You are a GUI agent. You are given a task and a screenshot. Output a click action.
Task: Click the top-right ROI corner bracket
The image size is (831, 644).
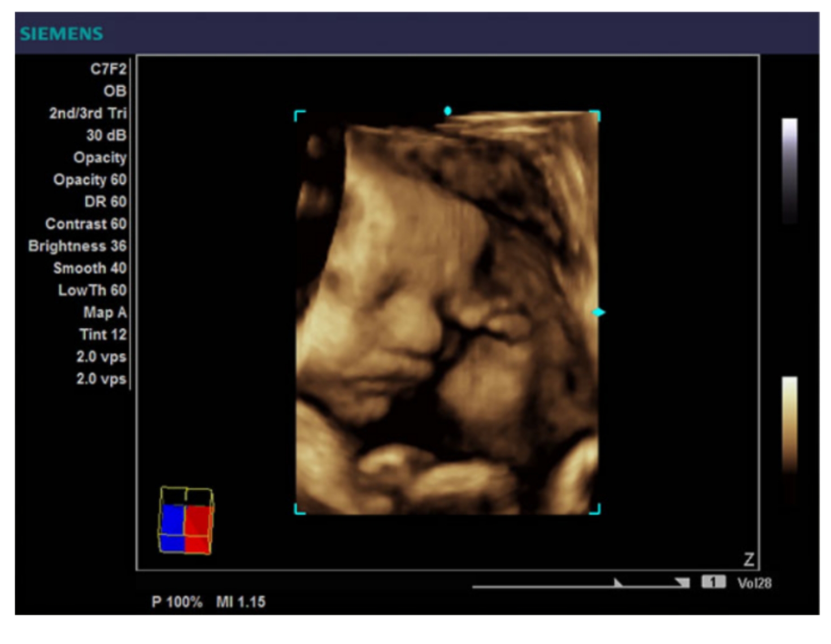595,116
